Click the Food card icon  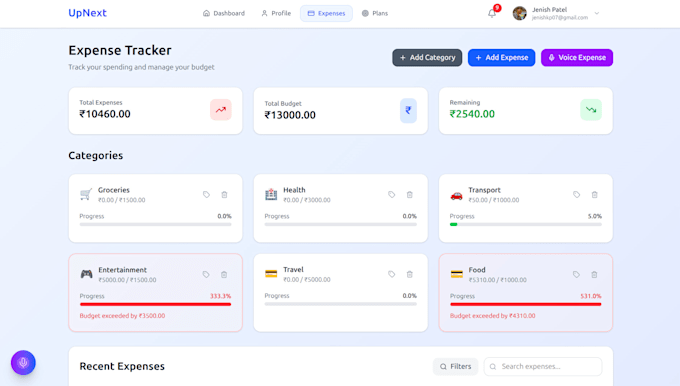[457, 274]
